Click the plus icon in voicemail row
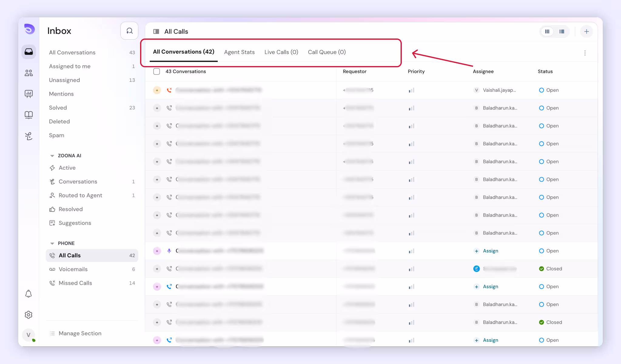This screenshot has height=364, width=621. 157,251
